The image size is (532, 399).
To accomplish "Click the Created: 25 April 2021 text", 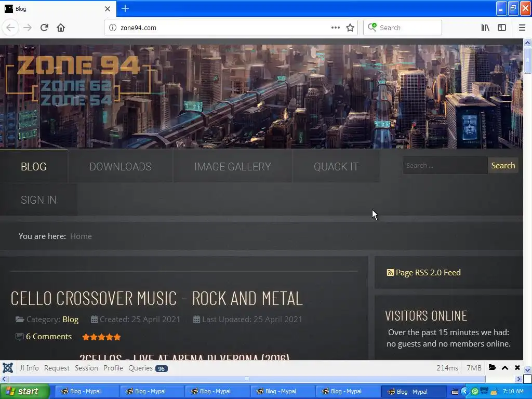I will [140, 320].
